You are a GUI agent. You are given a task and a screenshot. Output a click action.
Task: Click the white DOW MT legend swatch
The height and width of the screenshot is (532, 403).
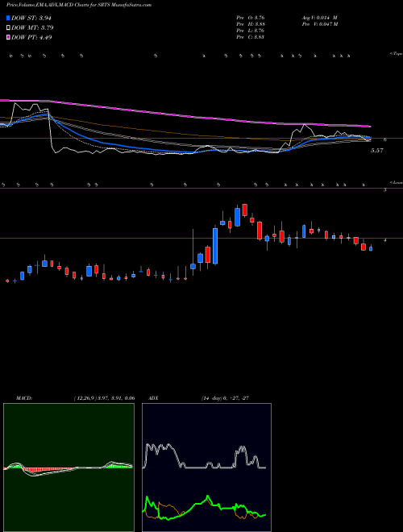(9, 27)
